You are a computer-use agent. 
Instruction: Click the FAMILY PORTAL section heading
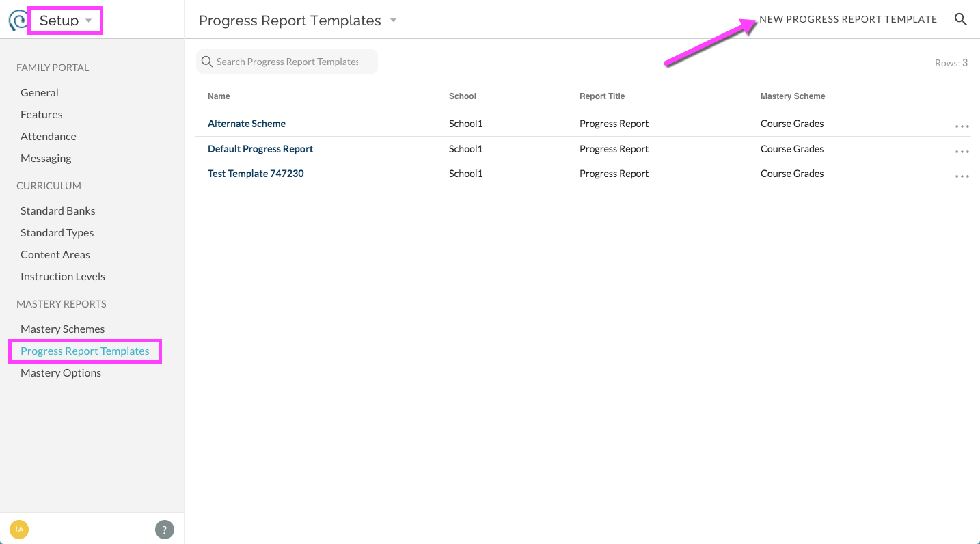point(53,68)
